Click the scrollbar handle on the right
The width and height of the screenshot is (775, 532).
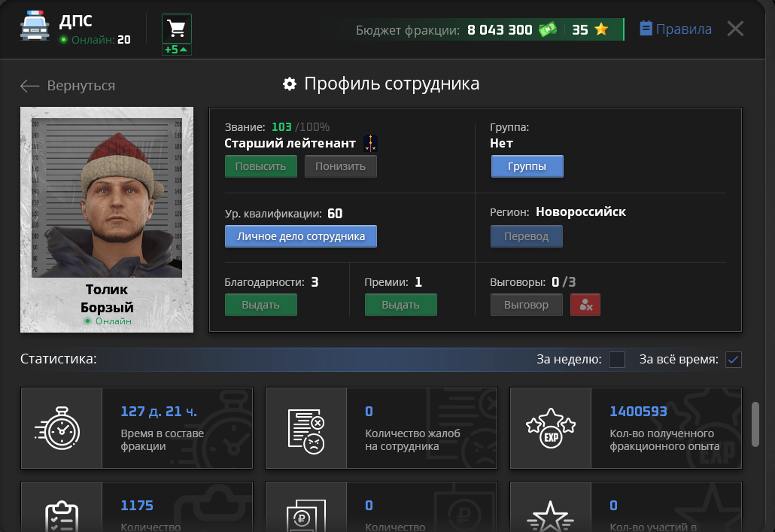tap(756, 425)
